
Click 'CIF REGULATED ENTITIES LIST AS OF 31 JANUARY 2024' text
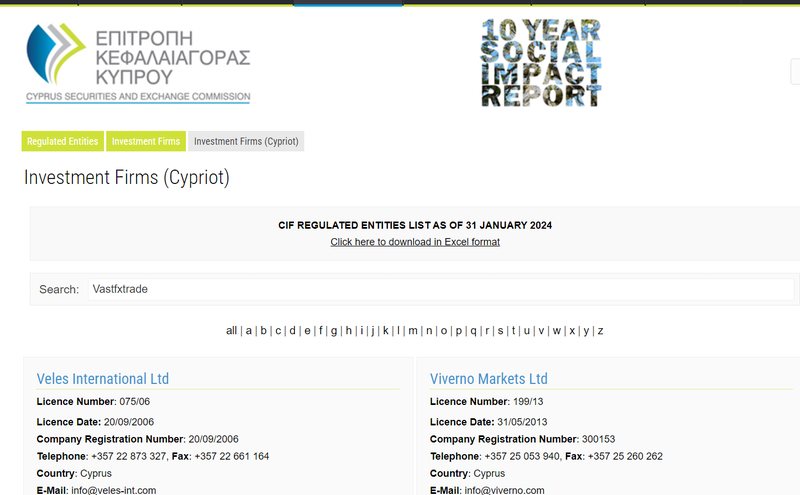pyautogui.click(x=415, y=225)
